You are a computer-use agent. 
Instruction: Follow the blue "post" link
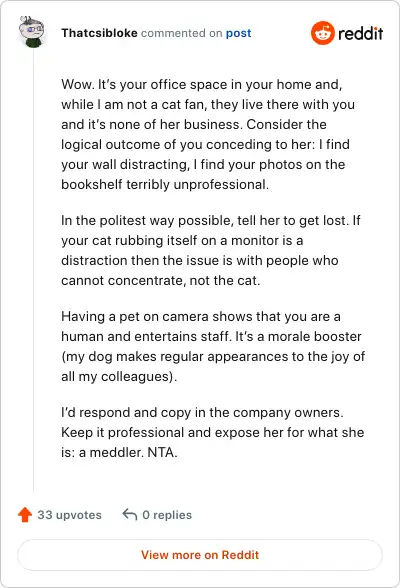pos(238,33)
